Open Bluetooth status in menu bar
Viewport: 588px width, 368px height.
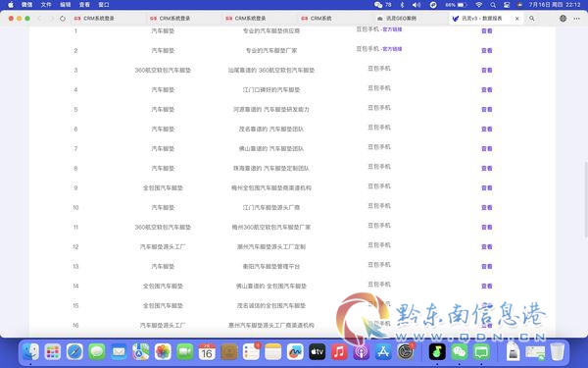pyautogui.click(x=402, y=5)
